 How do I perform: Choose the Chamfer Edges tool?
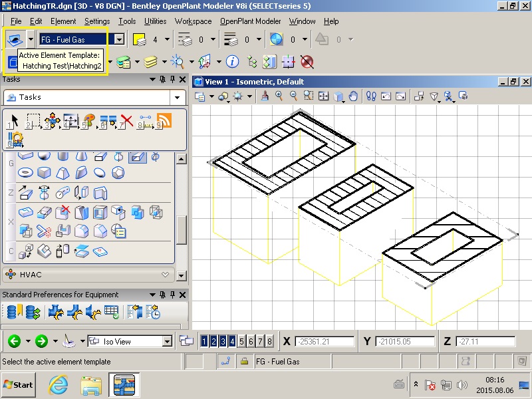coord(100,231)
